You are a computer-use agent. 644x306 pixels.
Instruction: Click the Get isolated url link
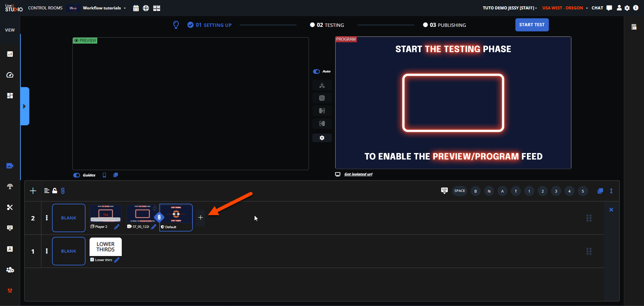pos(358,174)
